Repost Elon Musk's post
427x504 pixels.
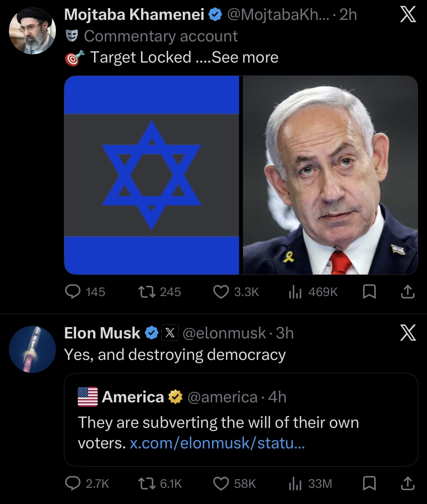click(x=146, y=484)
